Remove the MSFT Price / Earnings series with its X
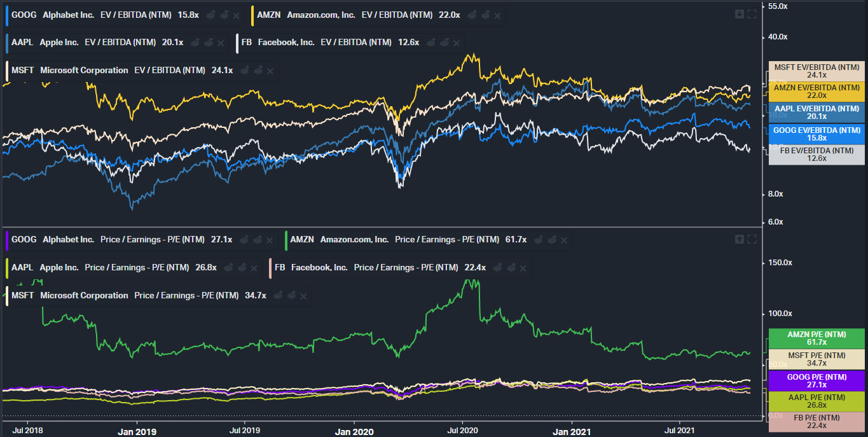This screenshot has height=437, width=868. point(304,296)
